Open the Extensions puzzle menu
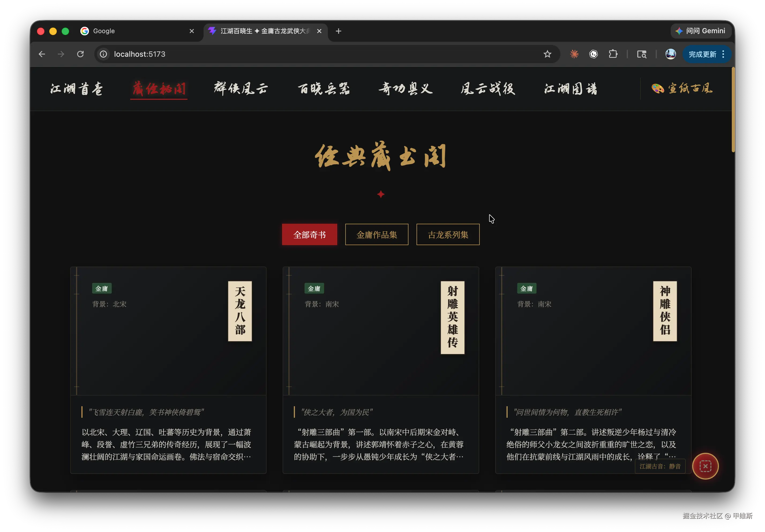 coord(613,54)
